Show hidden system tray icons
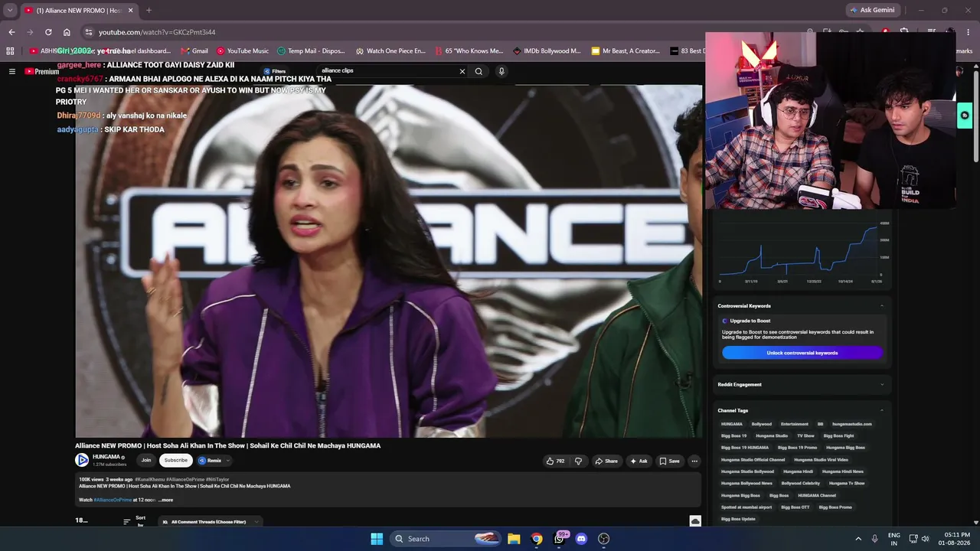The height and width of the screenshot is (551, 980). pyautogui.click(x=857, y=539)
